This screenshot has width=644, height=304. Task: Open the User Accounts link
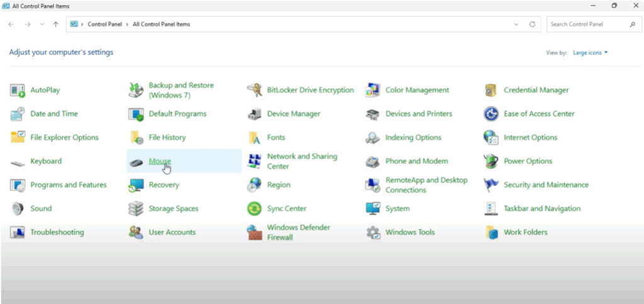coord(172,232)
